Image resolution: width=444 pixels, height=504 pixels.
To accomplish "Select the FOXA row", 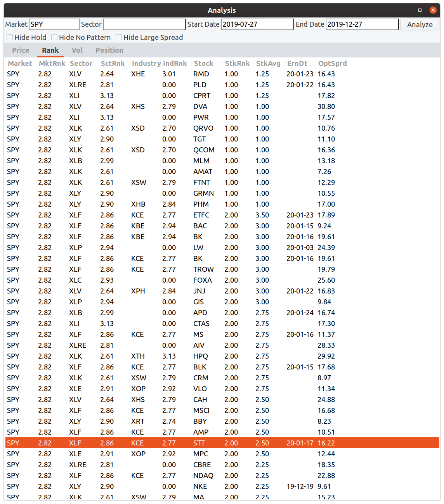I will click(x=222, y=280).
